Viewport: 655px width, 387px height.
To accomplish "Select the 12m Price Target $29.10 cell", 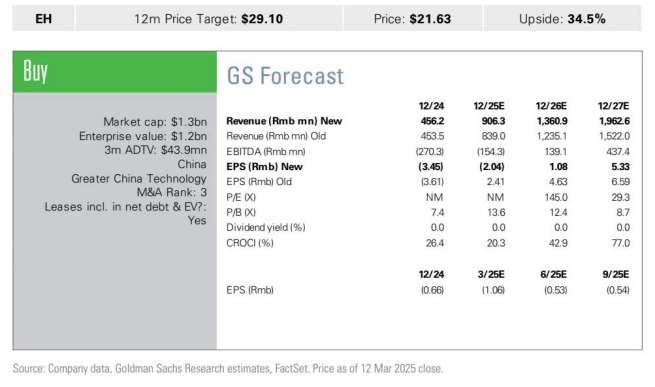I will coord(209,19).
